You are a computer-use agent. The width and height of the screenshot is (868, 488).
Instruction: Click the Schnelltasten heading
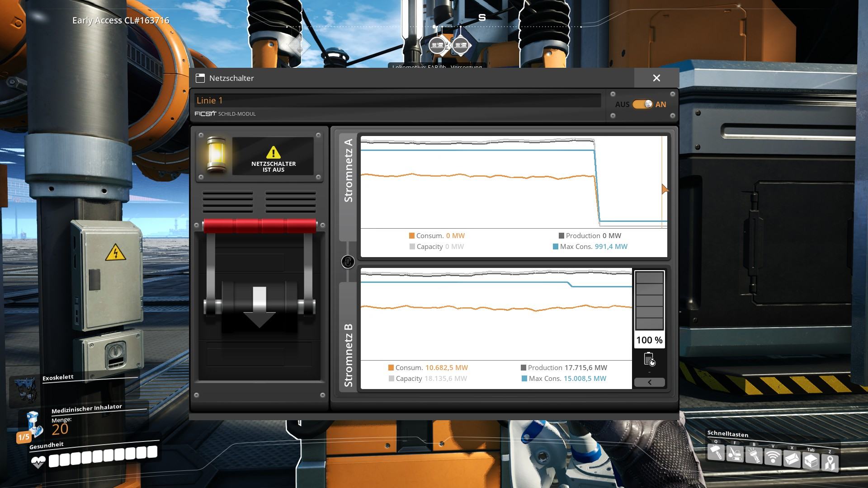coord(727,433)
